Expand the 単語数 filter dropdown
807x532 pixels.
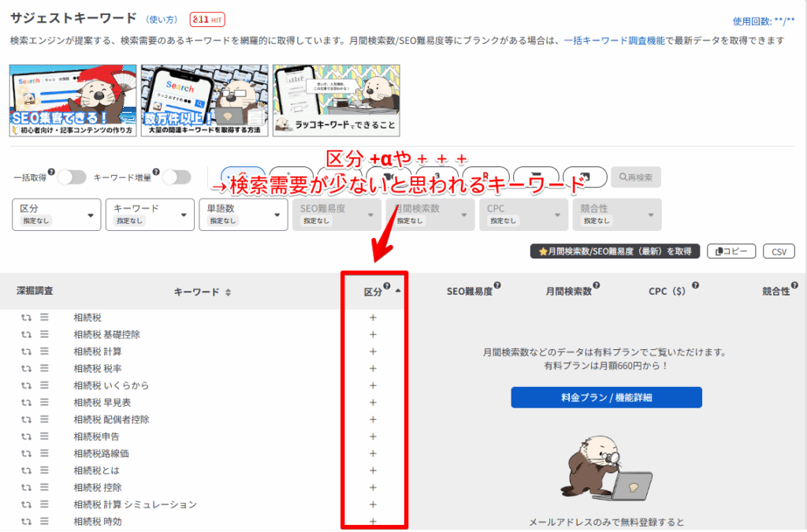[x=243, y=214]
